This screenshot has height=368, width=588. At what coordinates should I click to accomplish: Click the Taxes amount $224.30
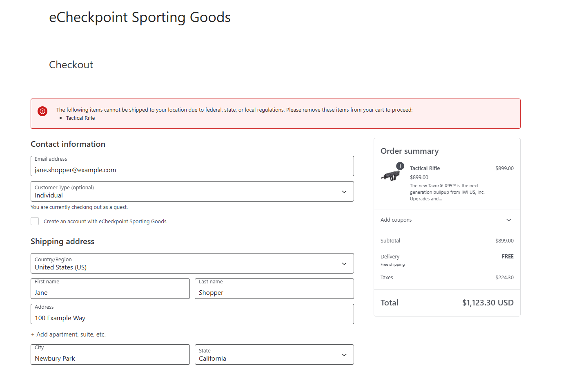505,277
